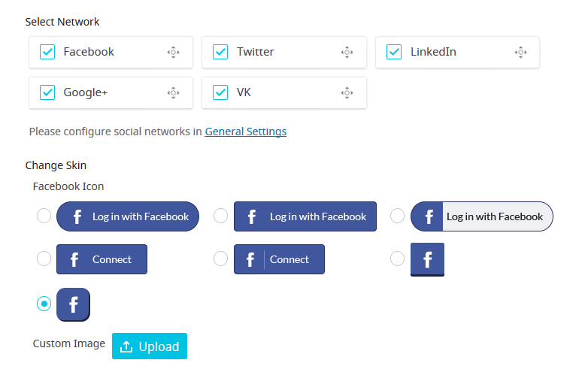Uncheck the Twitter network checkbox
This screenshot has height=366, width=588.
[220, 52]
